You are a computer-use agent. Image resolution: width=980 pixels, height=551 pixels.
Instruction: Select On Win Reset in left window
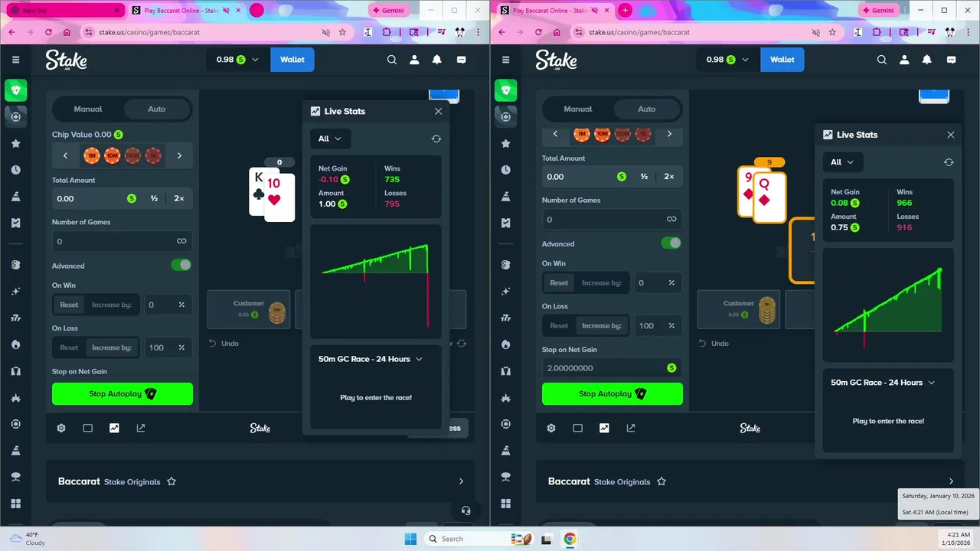pyautogui.click(x=69, y=305)
